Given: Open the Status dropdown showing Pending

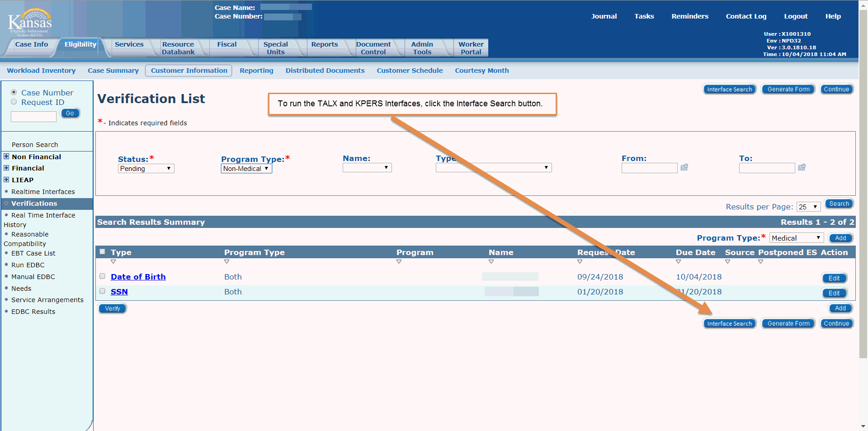Looking at the screenshot, I should [146, 169].
